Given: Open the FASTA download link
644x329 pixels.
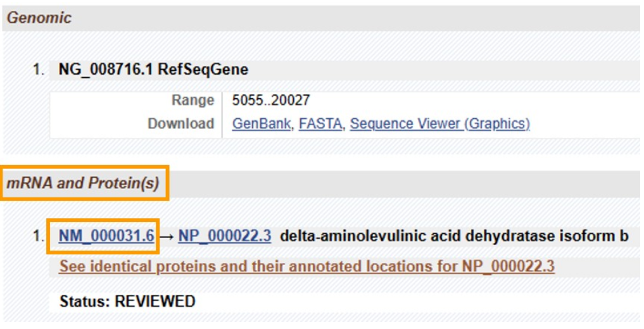Looking at the screenshot, I should [x=320, y=123].
